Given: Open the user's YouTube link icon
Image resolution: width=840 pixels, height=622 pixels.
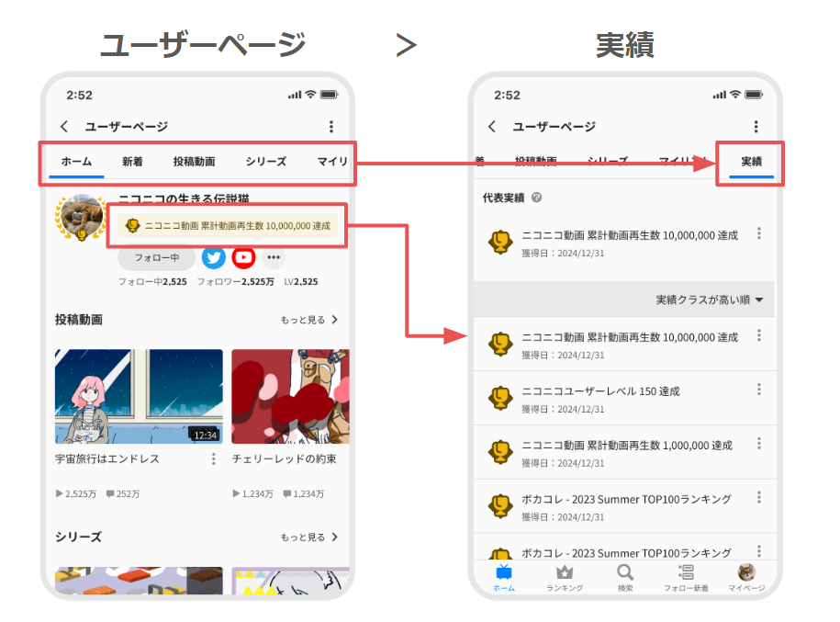Looking at the screenshot, I should 243,258.
